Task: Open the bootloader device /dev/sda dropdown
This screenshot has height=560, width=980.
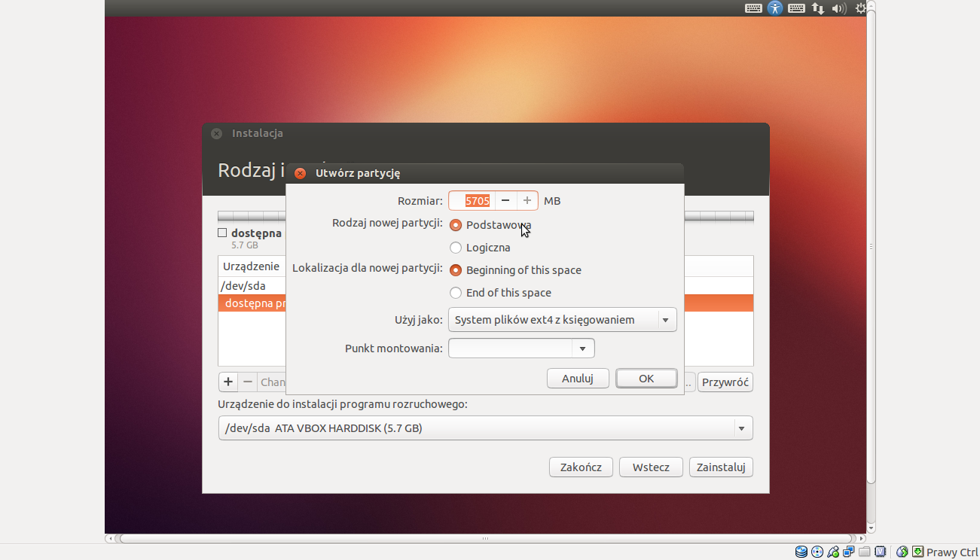Action: [x=485, y=428]
